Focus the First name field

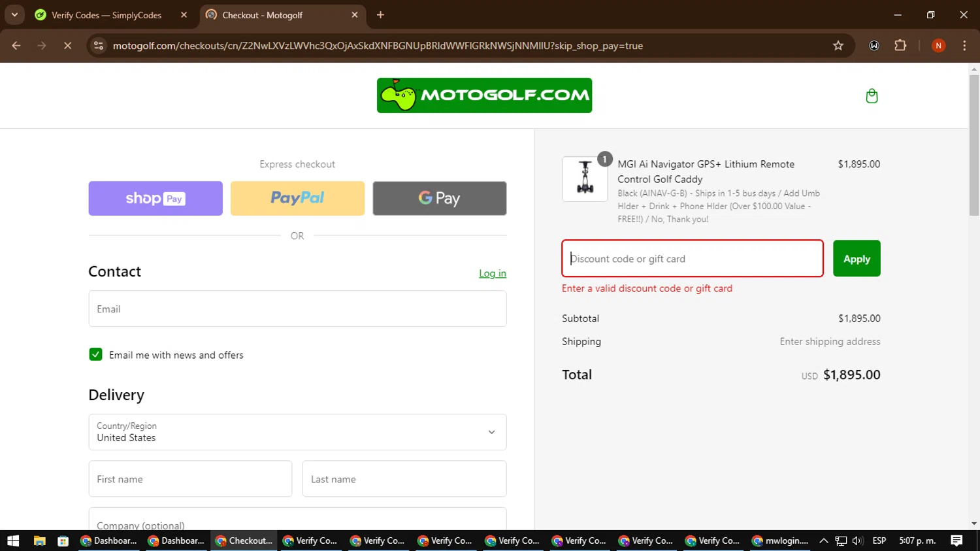click(x=190, y=478)
